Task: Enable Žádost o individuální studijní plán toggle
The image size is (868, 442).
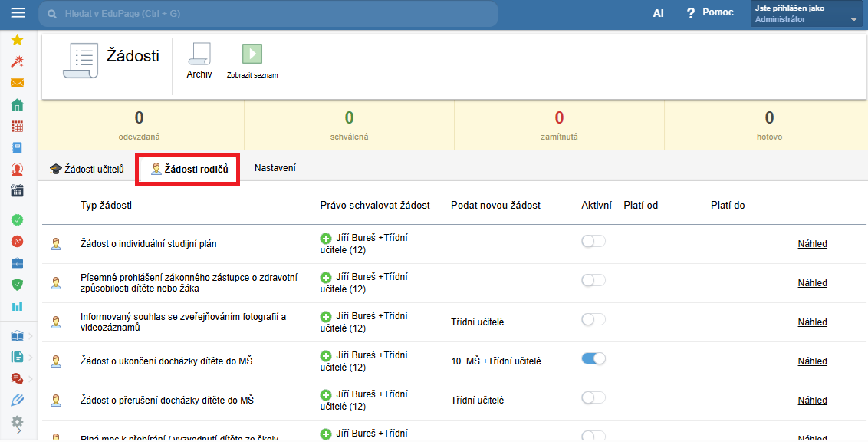Action: click(x=593, y=242)
